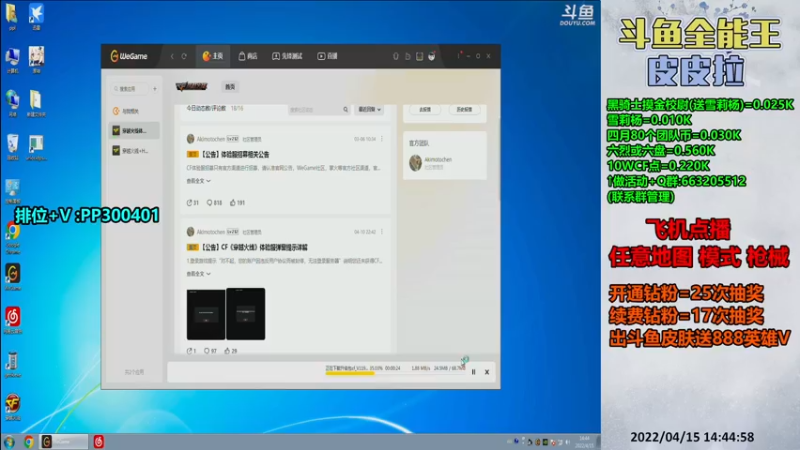Open WeGame's main menu dots in title bar
The image size is (800, 450).
(x=459, y=56)
